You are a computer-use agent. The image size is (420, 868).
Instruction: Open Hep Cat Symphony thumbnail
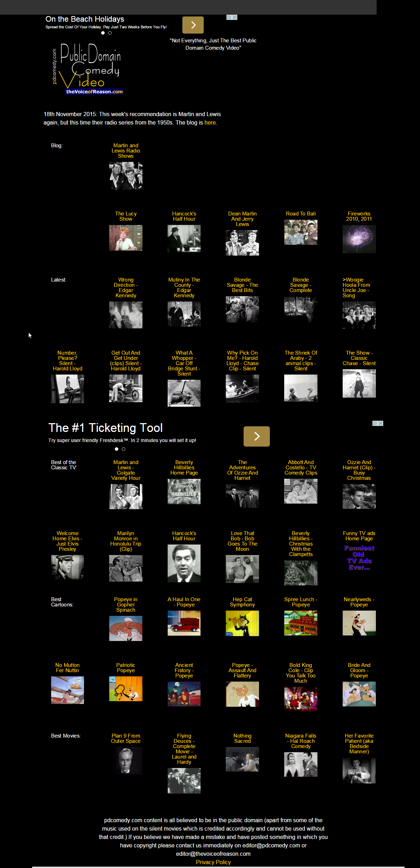click(x=242, y=623)
